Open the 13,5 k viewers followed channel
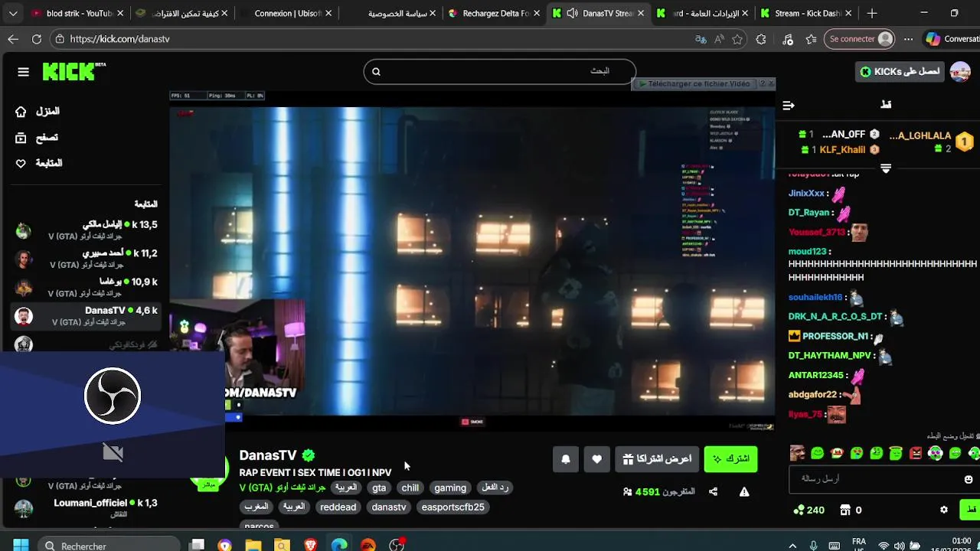The image size is (980, 551). point(86,230)
